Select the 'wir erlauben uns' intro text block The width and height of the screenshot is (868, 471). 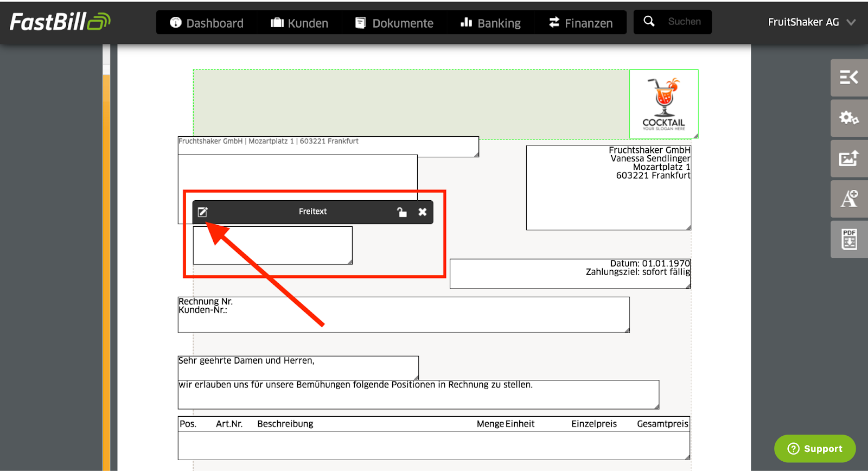(x=418, y=394)
